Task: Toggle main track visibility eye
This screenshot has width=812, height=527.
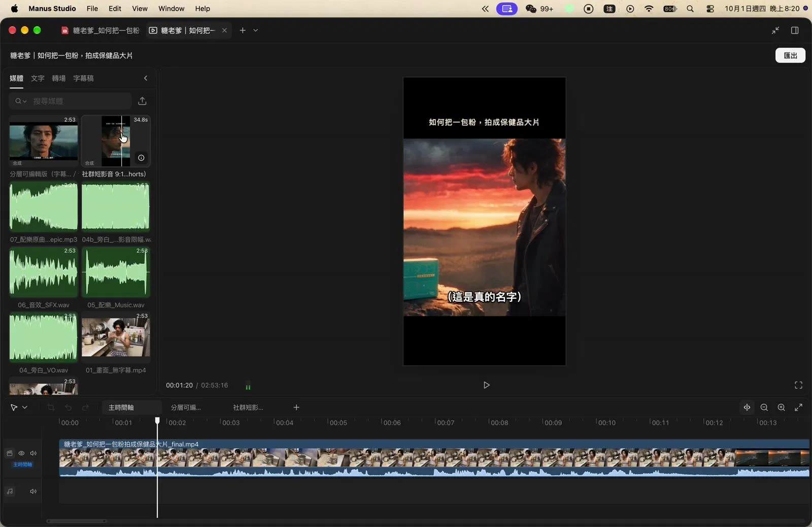Action: [x=21, y=453]
